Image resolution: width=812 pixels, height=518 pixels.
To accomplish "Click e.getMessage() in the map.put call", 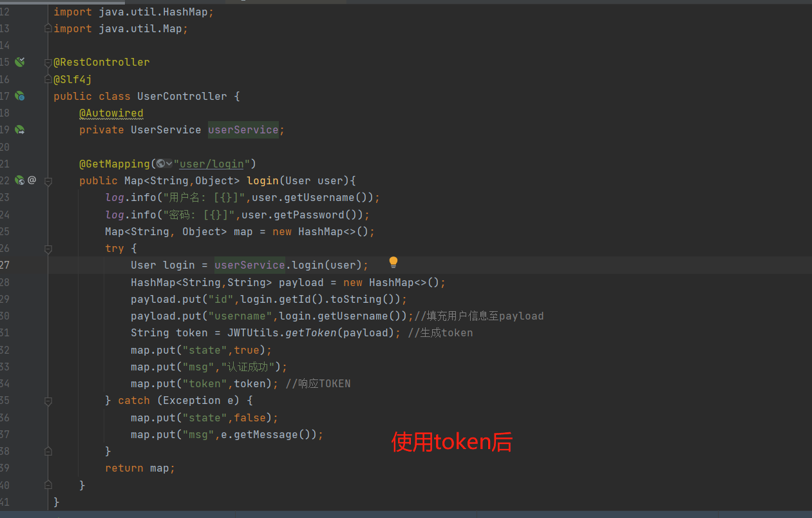I will pyautogui.click(x=266, y=434).
